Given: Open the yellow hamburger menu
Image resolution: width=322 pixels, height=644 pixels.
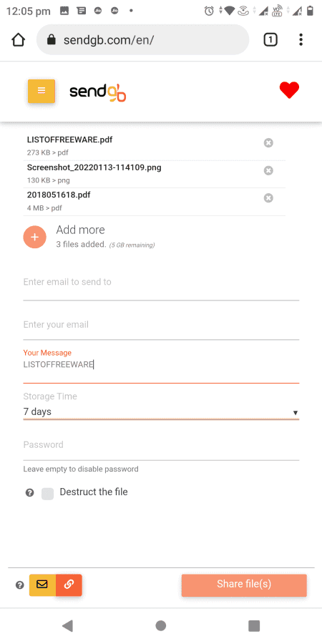Looking at the screenshot, I should [x=41, y=91].
